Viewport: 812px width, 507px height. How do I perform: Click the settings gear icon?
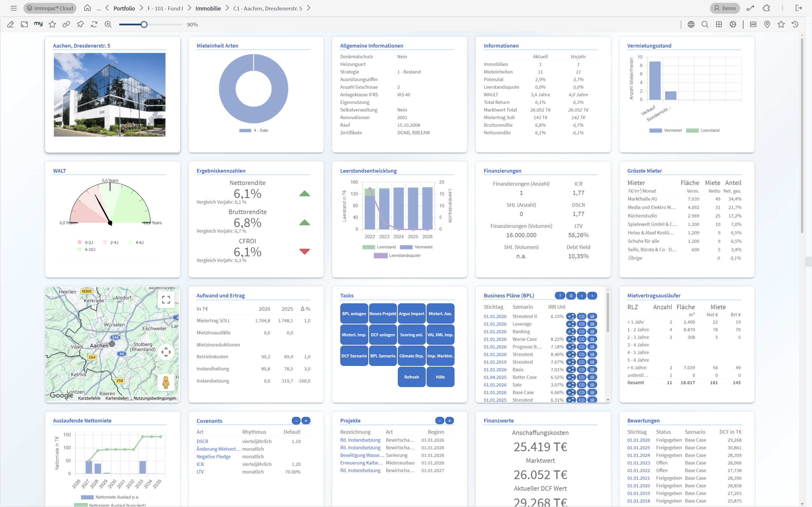[733, 24]
